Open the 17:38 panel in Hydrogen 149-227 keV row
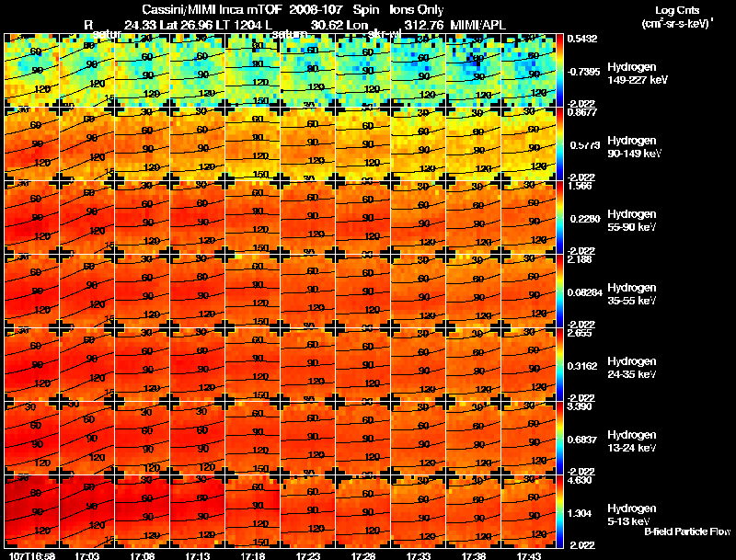This screenshot has width=736, height=560. point(473,71)
